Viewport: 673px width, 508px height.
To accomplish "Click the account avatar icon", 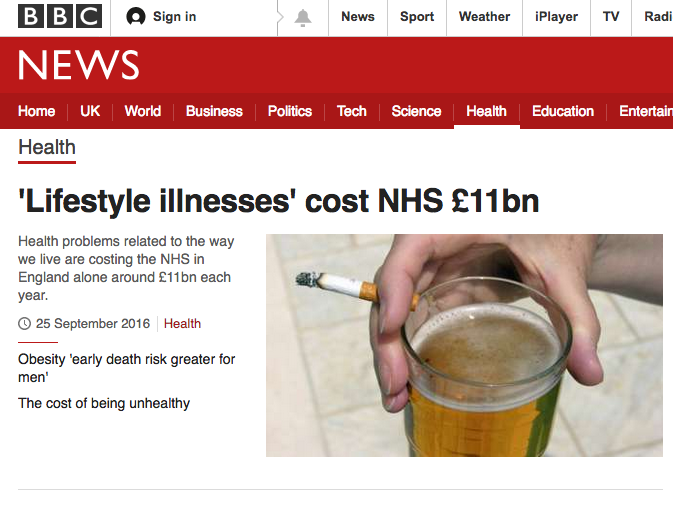I will pos(136,17).
